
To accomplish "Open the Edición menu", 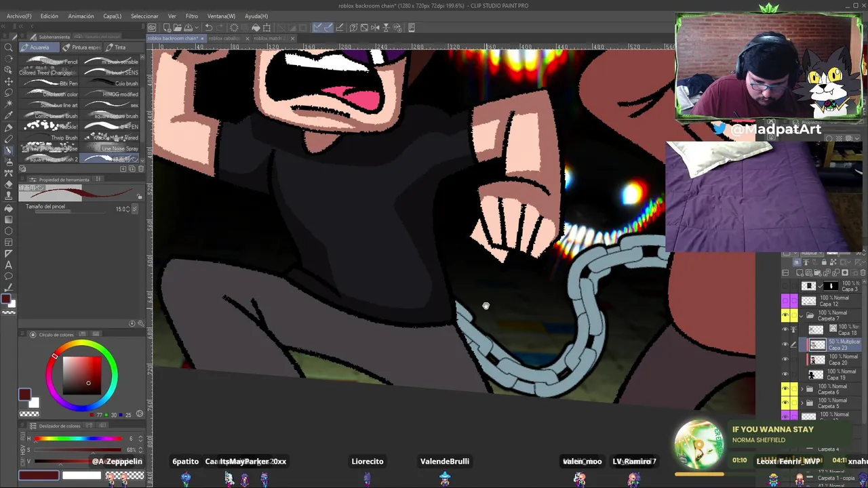I will (50, 16).
